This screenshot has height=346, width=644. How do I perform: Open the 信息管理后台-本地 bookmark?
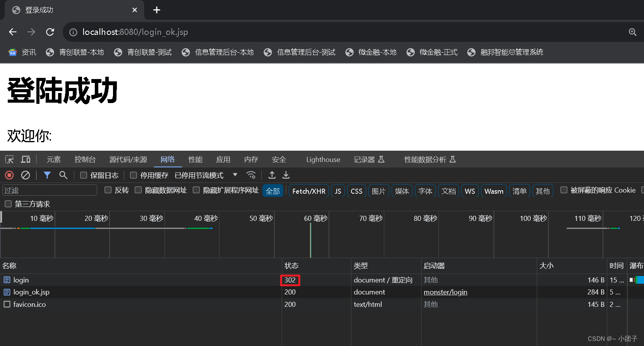pyautogui.click(x=218, y=52)
